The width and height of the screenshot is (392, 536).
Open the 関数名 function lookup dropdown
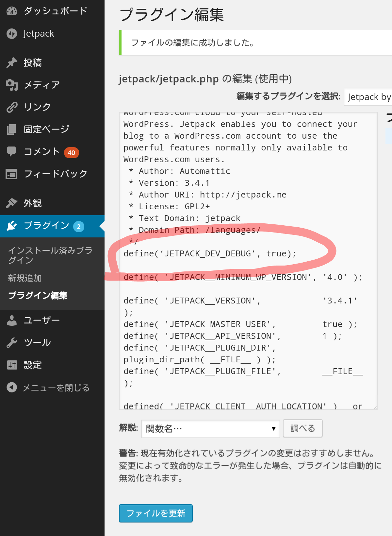(211, 429)
